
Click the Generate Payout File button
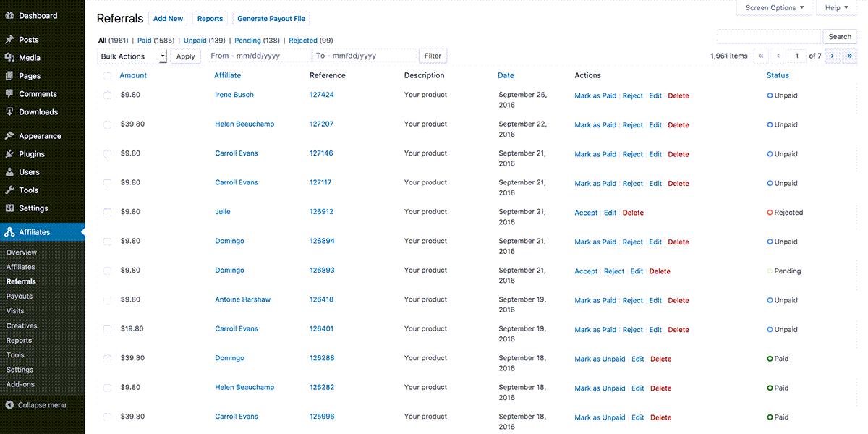pos(271,19)
